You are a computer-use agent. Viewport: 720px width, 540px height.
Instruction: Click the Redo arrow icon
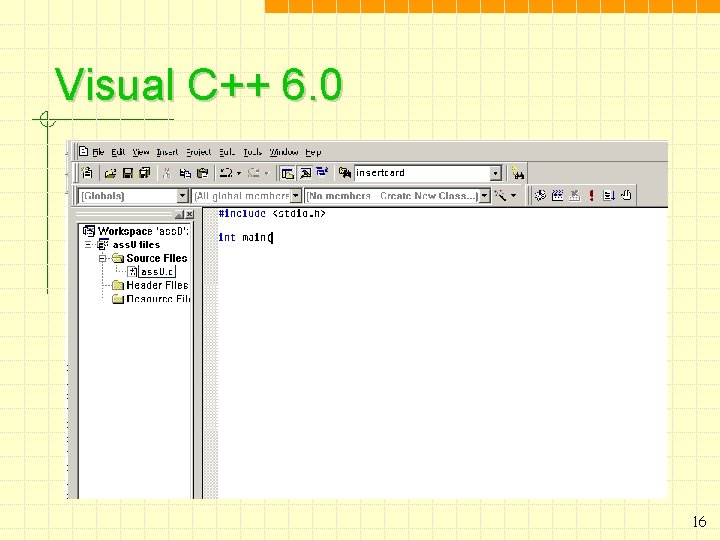pyautogui.click(x=253, y=173)
